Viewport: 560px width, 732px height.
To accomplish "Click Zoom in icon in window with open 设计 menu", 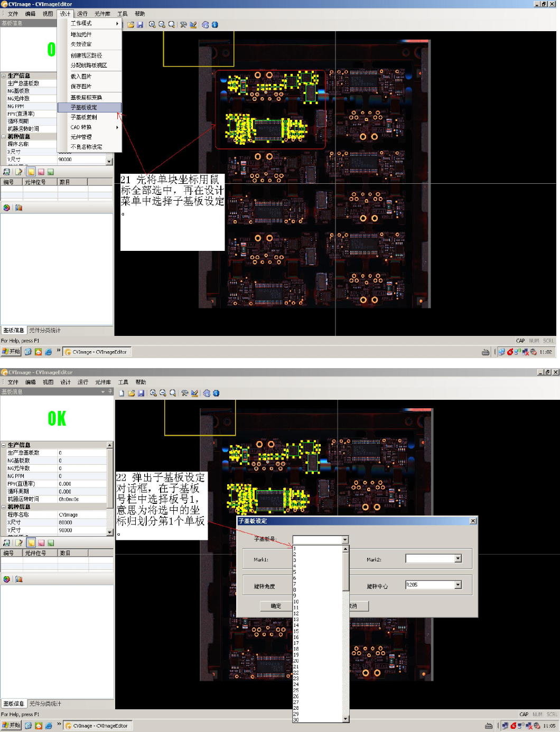I will [152, 25].
